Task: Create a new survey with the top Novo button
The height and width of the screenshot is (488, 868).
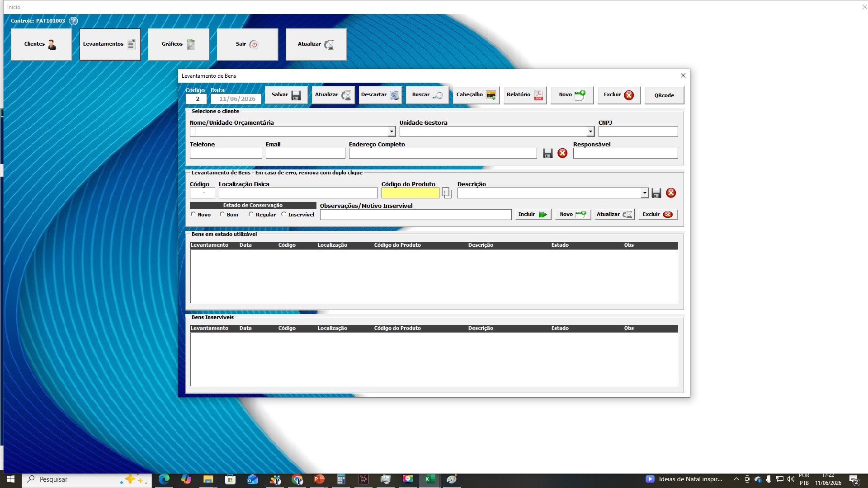Action: [x=572, y=95]
